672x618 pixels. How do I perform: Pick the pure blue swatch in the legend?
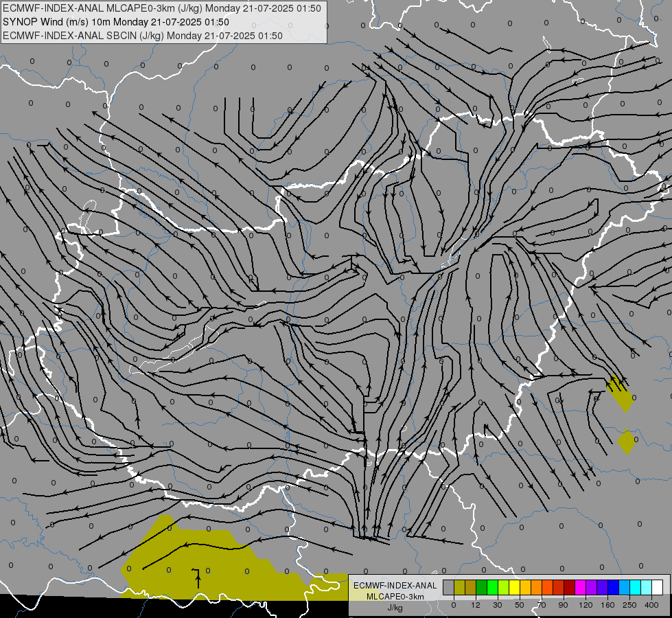613,587
